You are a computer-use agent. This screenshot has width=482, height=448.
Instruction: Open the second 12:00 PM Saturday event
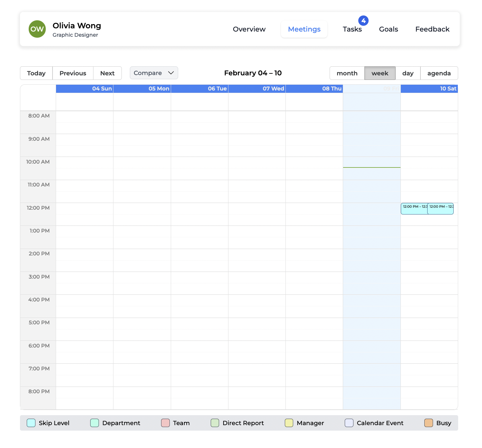pyautogui.click(x=440, y=209)
